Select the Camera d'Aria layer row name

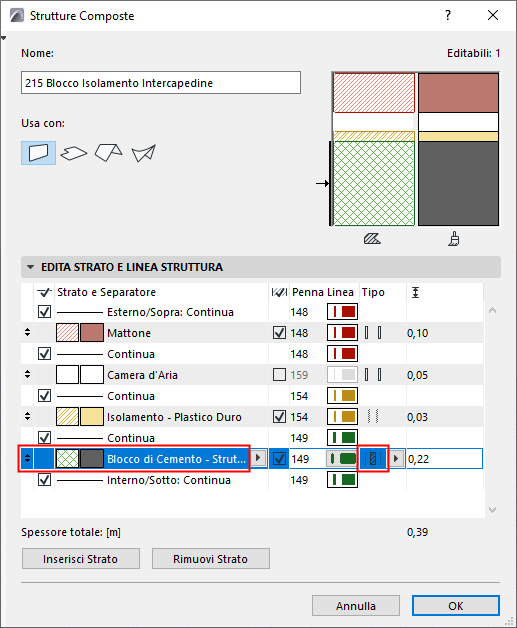[x=142, y=375]
